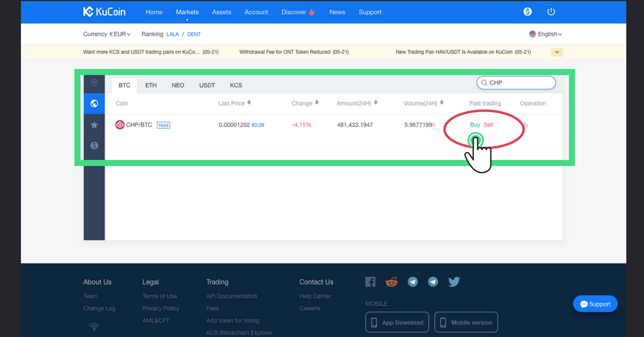Click Sell for CHP/BTC
644x337 pixels.
[488, 125]
